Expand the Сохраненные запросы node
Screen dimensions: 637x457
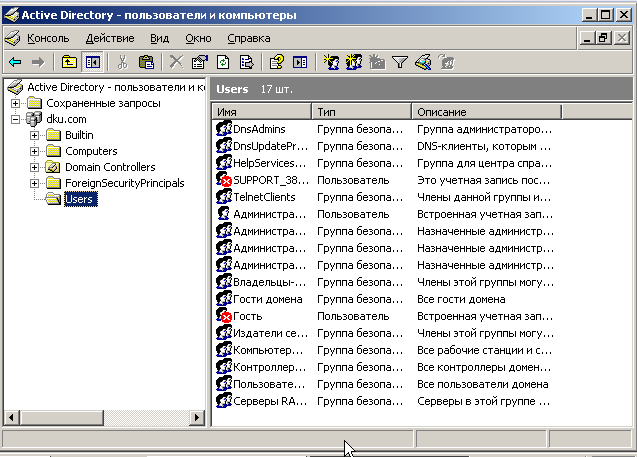coord(15,103)
